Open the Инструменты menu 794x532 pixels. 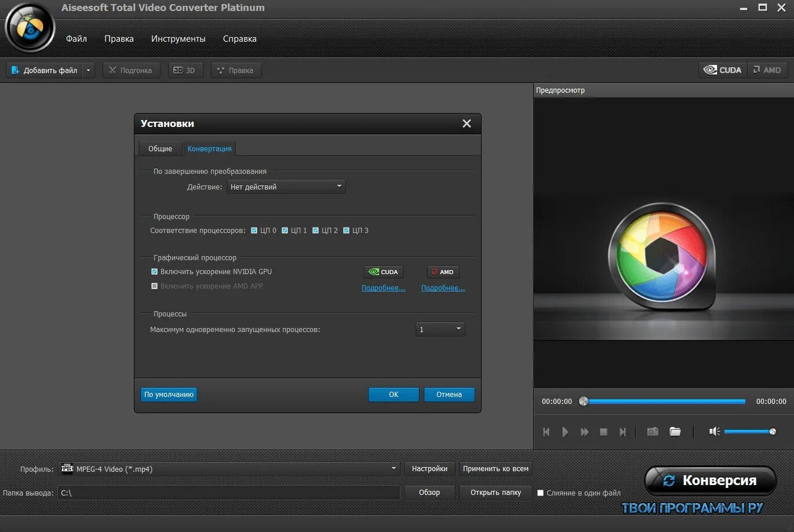pyautogui.click(x=179, y=39)
